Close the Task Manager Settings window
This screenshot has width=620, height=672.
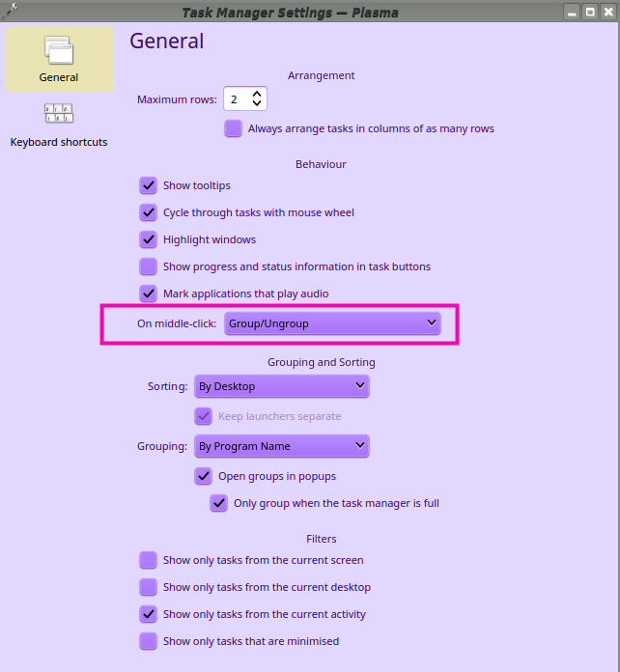coord(607,13)
